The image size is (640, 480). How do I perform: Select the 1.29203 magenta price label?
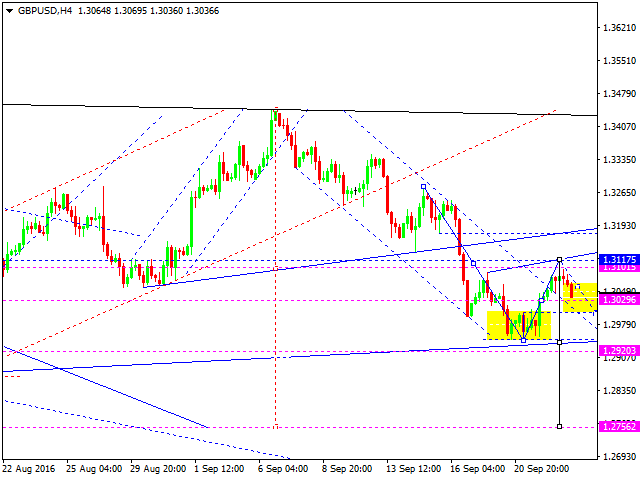(x=620, y=351)
